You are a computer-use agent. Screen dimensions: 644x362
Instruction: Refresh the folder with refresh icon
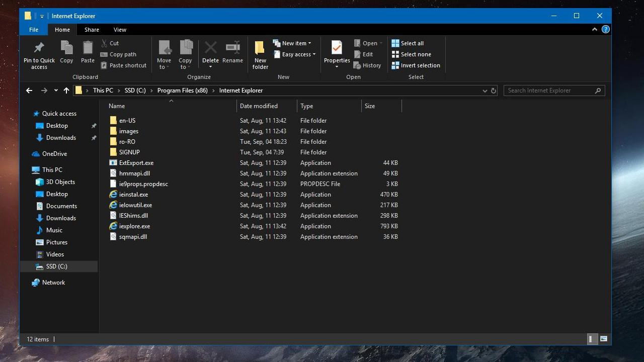click(494, 90)
